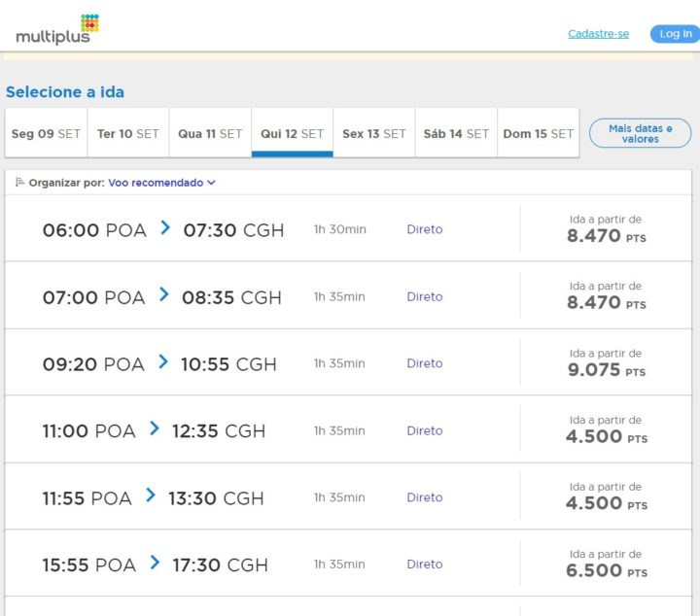Click the arrow chevron in the 07:00 POA flight row
Screen dimensions: 700x616
(164, 294)
